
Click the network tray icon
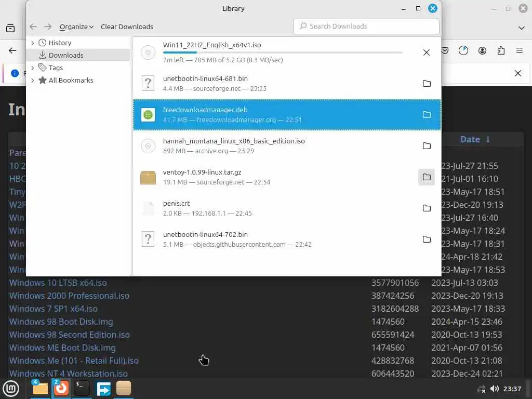[x=481, y=389]
